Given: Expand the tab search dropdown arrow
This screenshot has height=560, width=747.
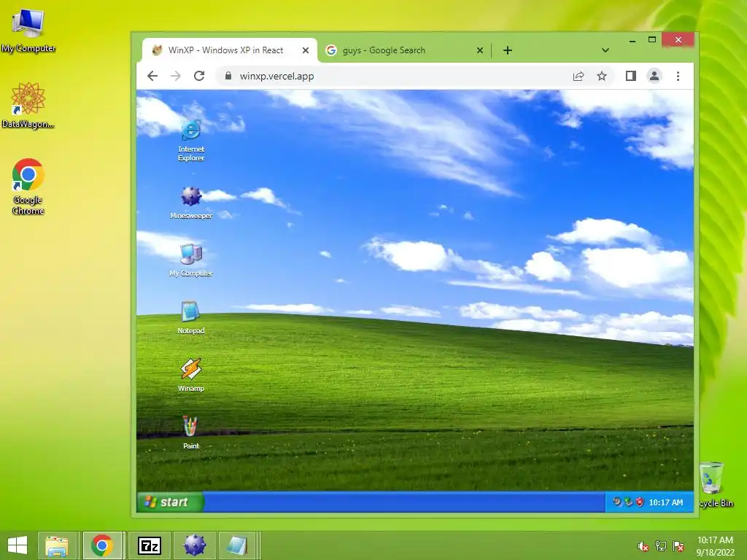Looking at the screenshot, I should click(605, 50).
